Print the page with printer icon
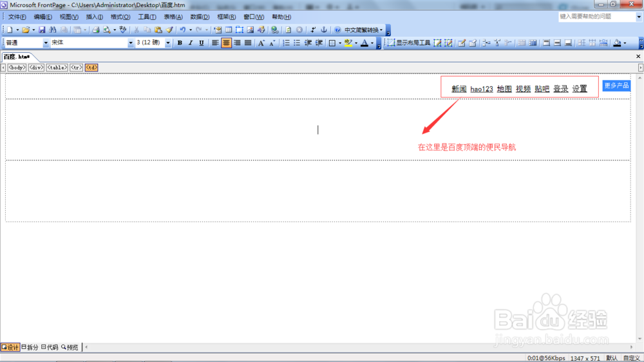The width and height of the screenshot is (644, 362). pos(96,30)
